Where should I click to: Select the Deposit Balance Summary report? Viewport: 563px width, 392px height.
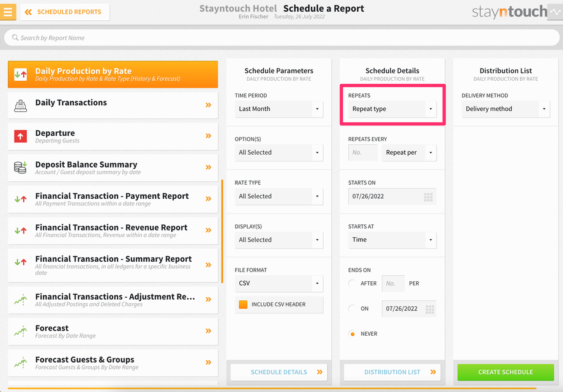(x=113, y=168)
